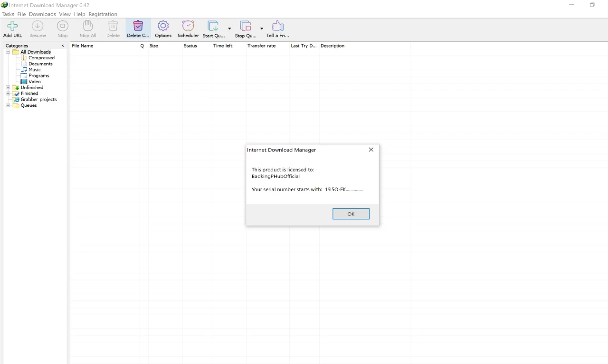Open Options gear icon in toolbar

[x=163, y=26]
